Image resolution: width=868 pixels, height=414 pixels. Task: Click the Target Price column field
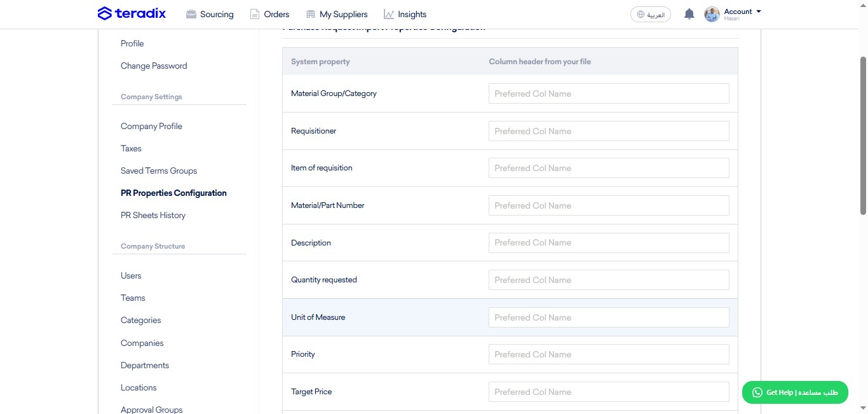609,392
